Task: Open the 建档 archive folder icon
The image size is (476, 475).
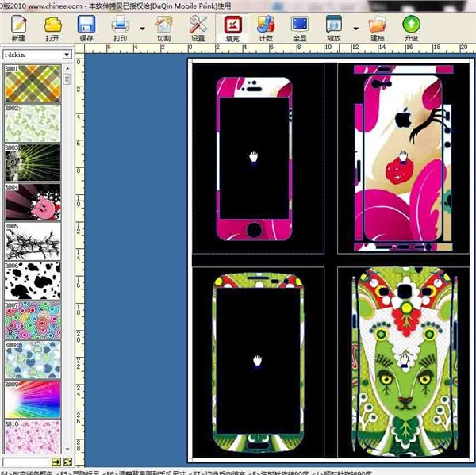Action: tap(378, 29)
